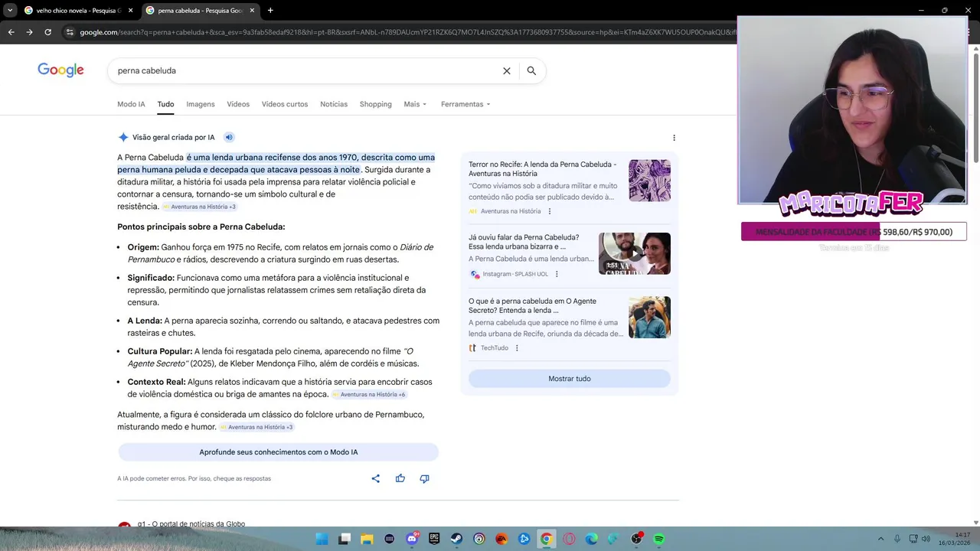
Task: Click Aventuras na História +6 source chip
Action: point(368,395)
